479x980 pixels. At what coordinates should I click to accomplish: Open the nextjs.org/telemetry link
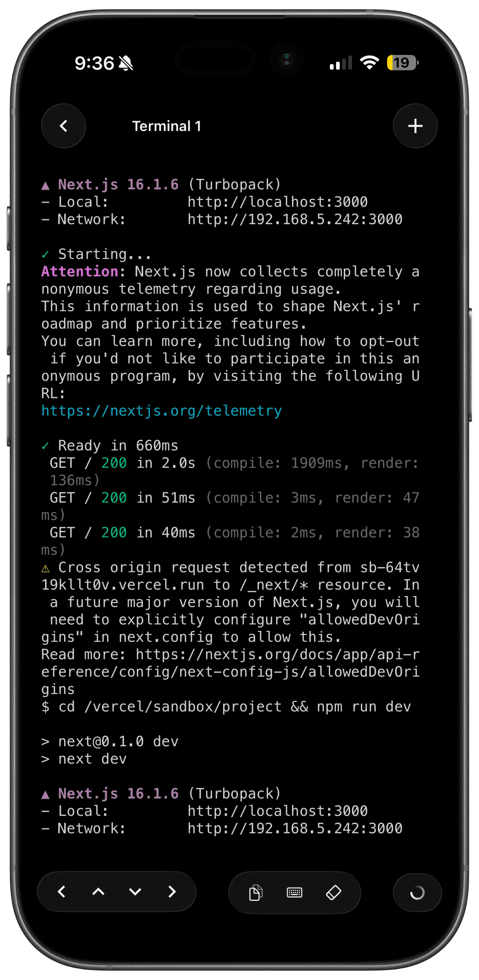161,410
